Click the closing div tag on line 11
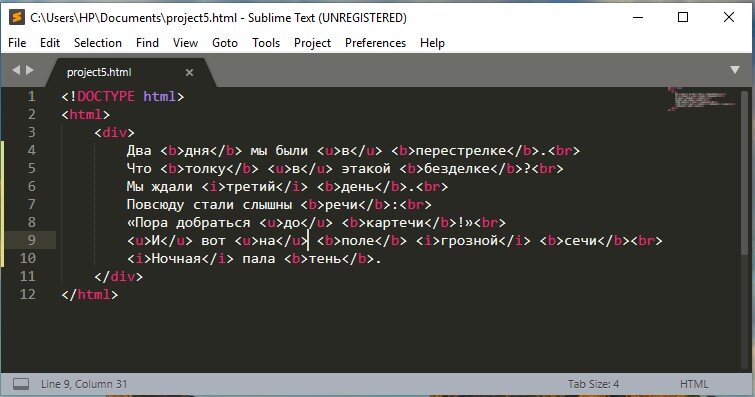 tap(119, 277)
